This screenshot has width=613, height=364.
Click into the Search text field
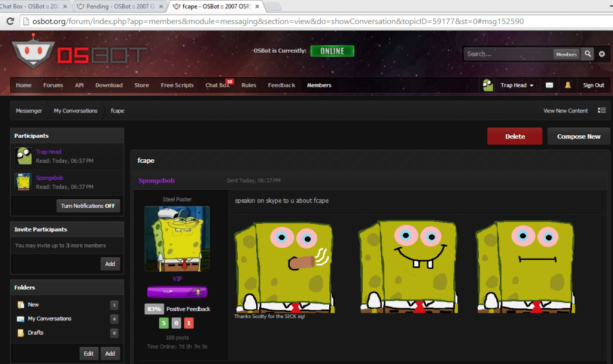coord(508,54)
